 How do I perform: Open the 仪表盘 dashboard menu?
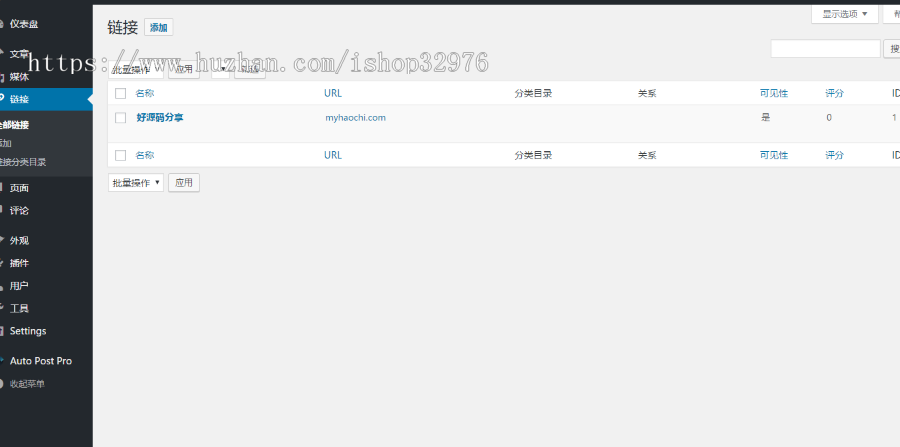[24, 24]
